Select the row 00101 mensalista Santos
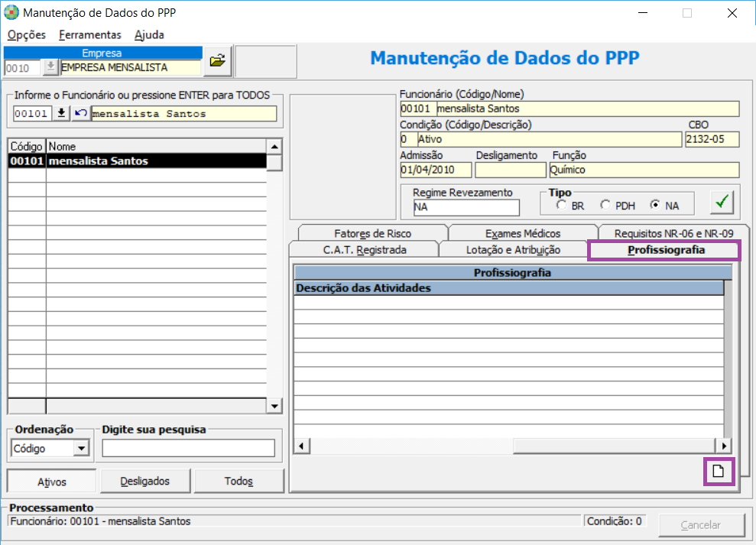The height and width of the screenshot is (545, 756). [138, 161]
